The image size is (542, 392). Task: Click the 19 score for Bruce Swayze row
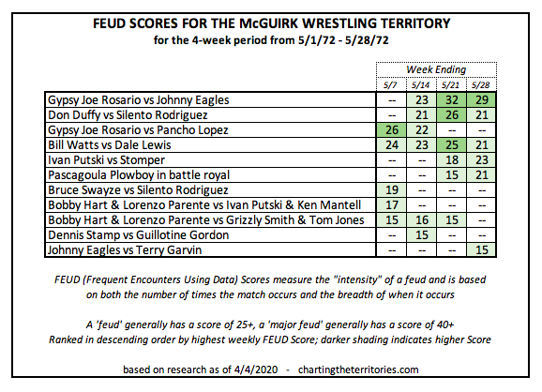[x=391, y=190]
